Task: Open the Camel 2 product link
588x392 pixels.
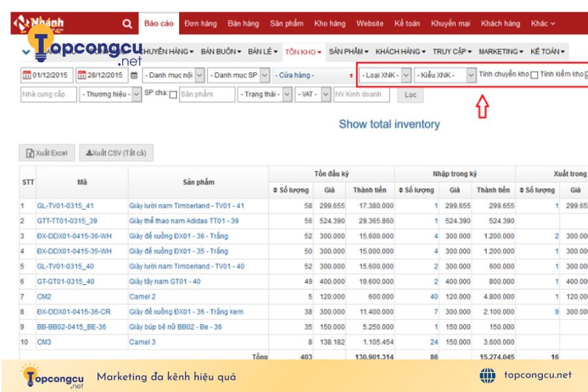Action: click(x=142, y=297)
